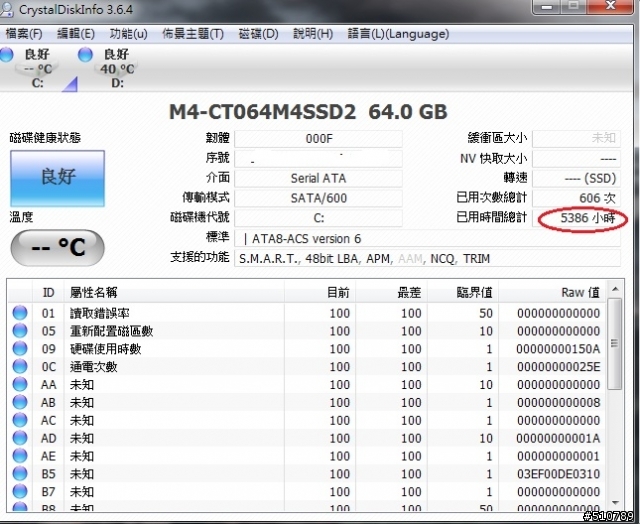Image resolution: width=640 pixels, height=524 pixels.
Task: Click raw value 0000000001A
Action: (558, 438)
